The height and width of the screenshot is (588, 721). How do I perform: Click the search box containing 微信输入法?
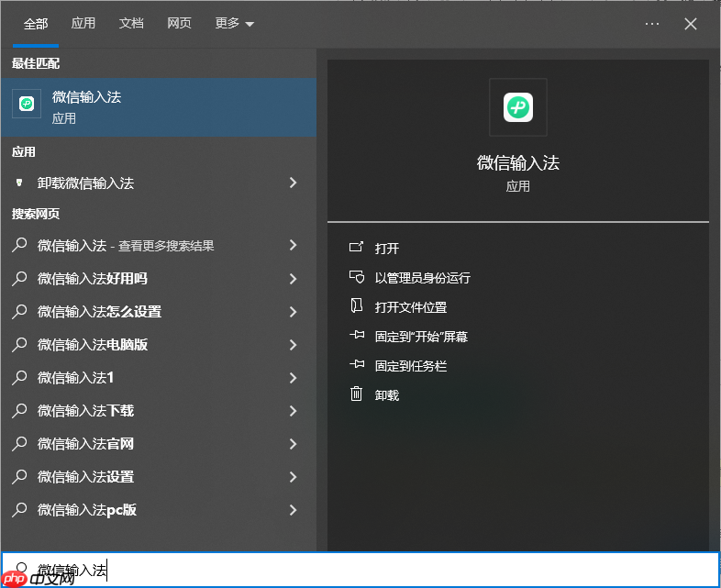pyautogui.click(x=360, y=570)
